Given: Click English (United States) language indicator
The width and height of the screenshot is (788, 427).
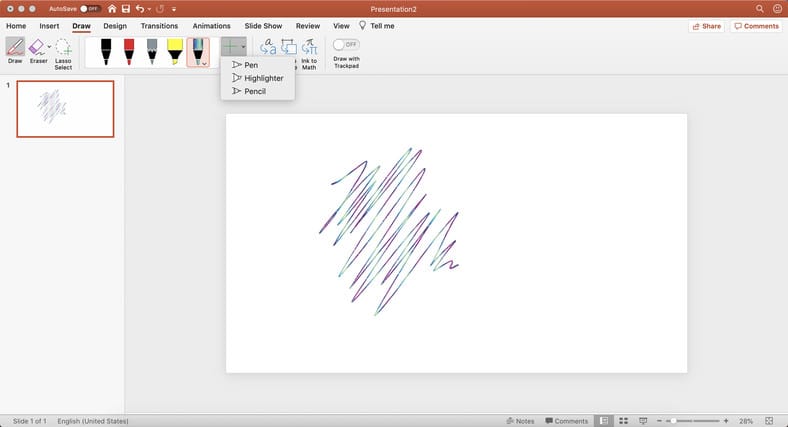Looking at the screenshot, I should [93, 421].
